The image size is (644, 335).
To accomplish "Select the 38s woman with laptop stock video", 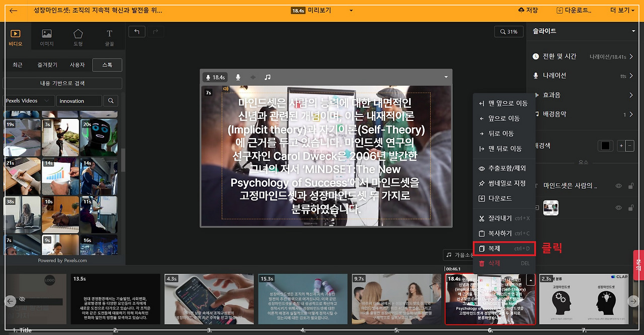I will [x=22, y=216].
